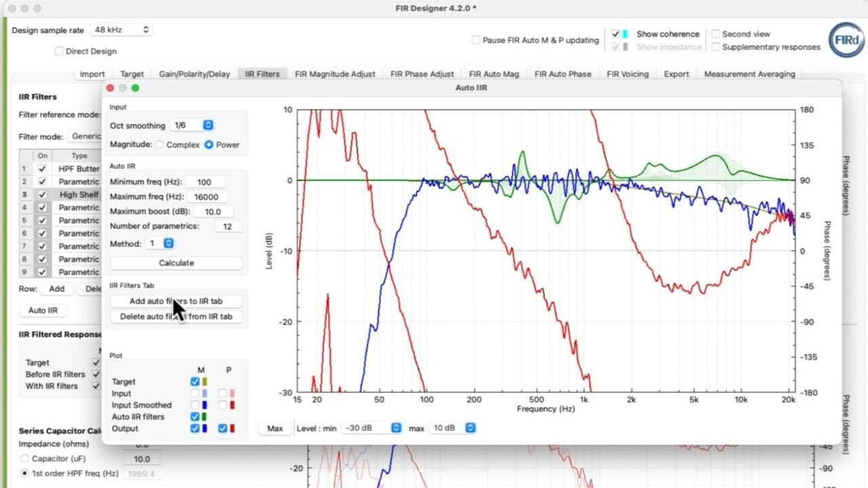Click the Max button below the plot

tap(275, 428)
